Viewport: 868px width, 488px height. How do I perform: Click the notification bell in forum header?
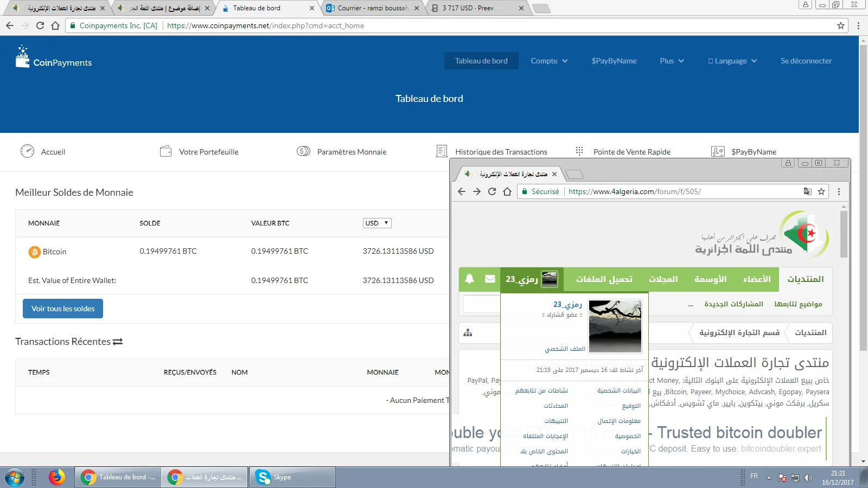pyautogui.click(x=469, y=279)
